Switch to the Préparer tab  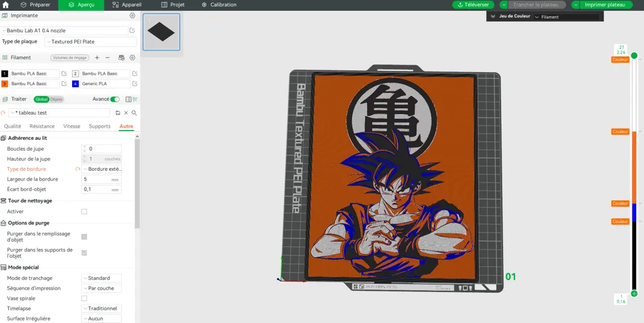[35, 5]
